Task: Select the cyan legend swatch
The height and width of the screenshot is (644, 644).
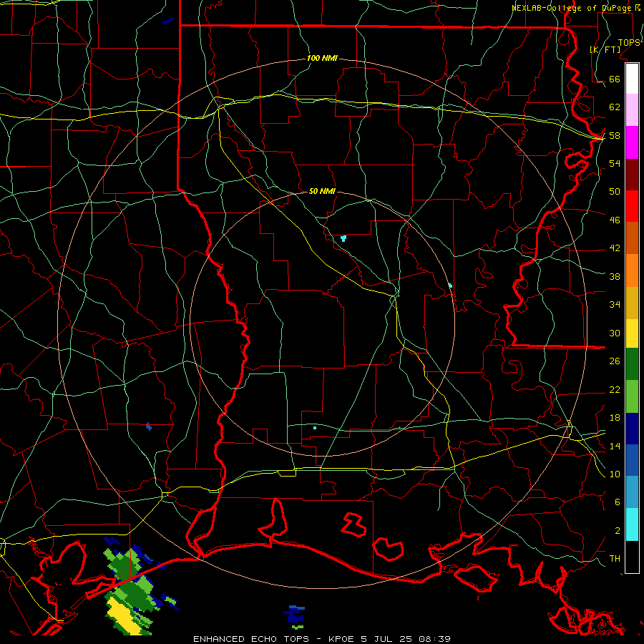Action: click(632, 525)
